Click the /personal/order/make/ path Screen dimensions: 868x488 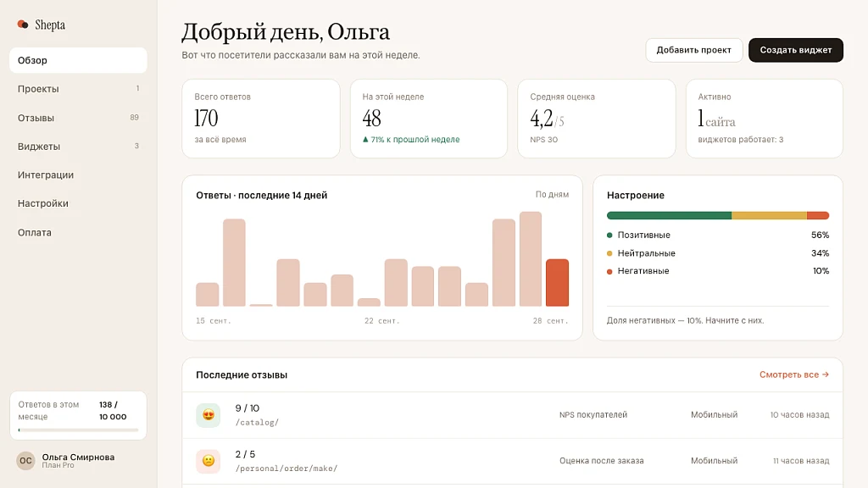click(287, 468)
